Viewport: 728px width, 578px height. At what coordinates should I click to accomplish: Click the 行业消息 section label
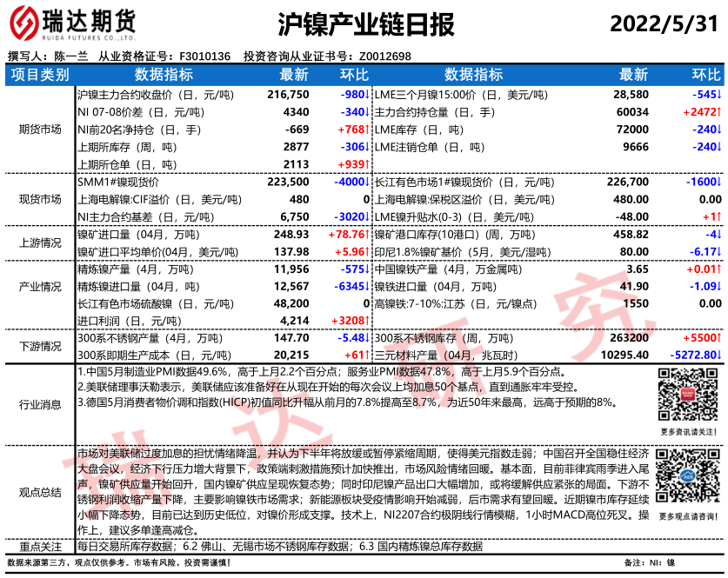(x=40, y=403)
